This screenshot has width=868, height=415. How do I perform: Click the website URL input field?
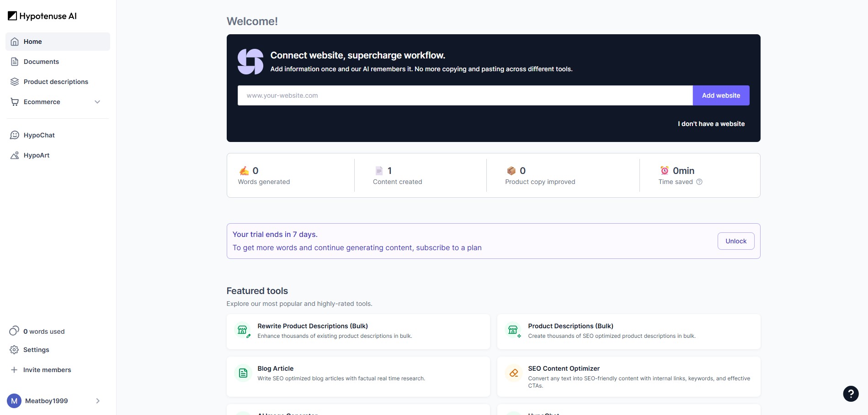pyautogui.click(x=464, y=95)
